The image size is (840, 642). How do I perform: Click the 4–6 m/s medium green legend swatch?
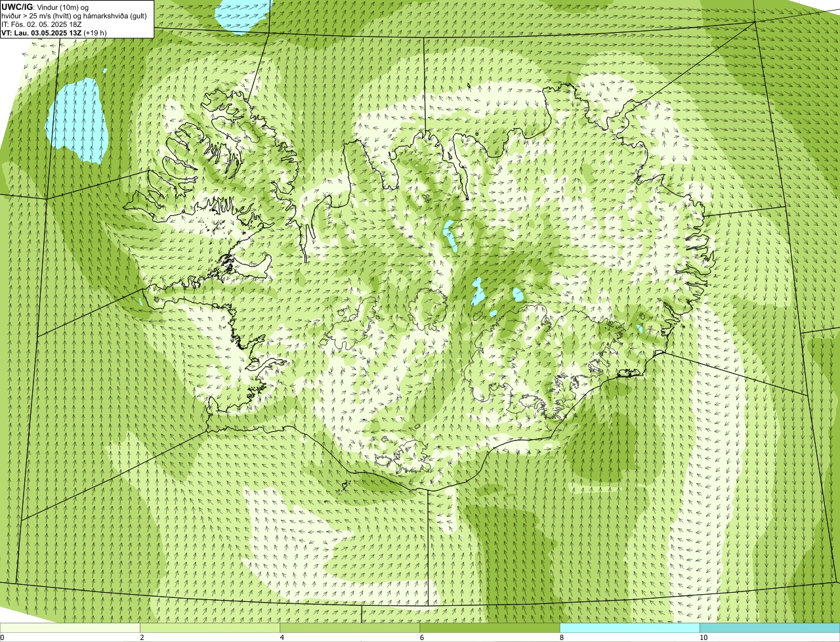coord(350,628)
